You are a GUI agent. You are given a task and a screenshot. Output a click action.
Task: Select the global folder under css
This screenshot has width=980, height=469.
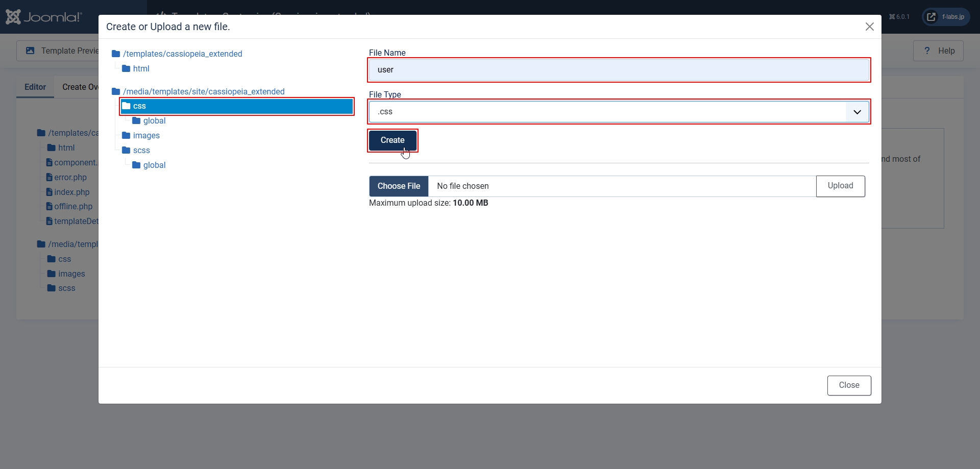coord(154,121)
